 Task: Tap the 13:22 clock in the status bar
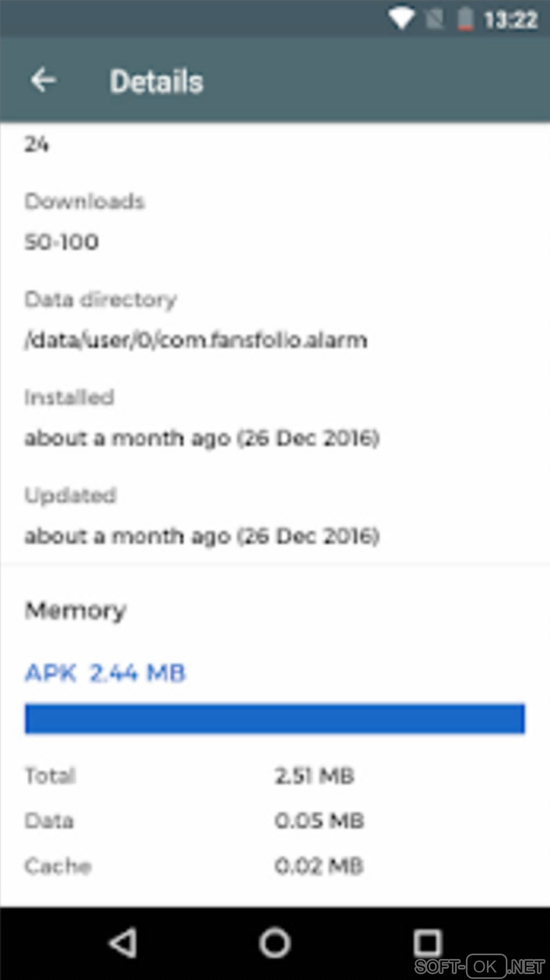point(511,20)
